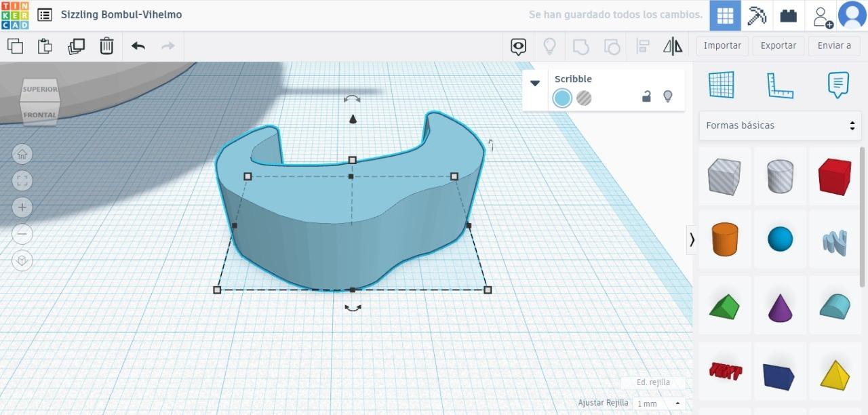Screen dimensions: 868x415
Task: Open the Bricks mode
Action: tap(788, 16)
